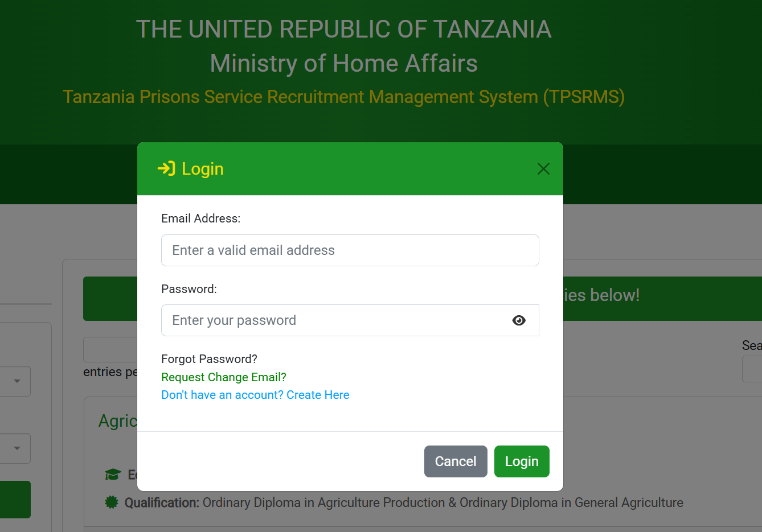Expand the lower dropdown in left sidebar

tap(17, 448)
